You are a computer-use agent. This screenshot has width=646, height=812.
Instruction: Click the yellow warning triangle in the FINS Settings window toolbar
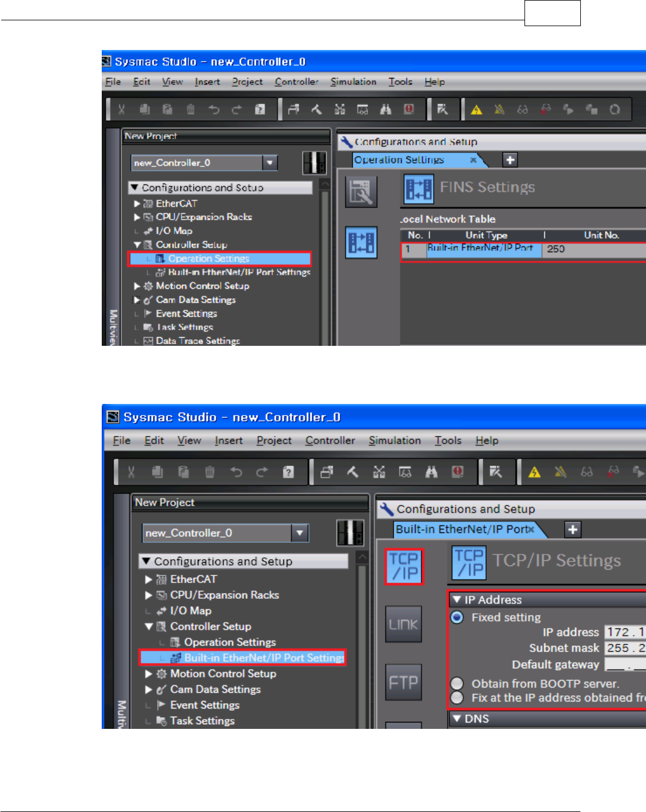pos(477,109)
